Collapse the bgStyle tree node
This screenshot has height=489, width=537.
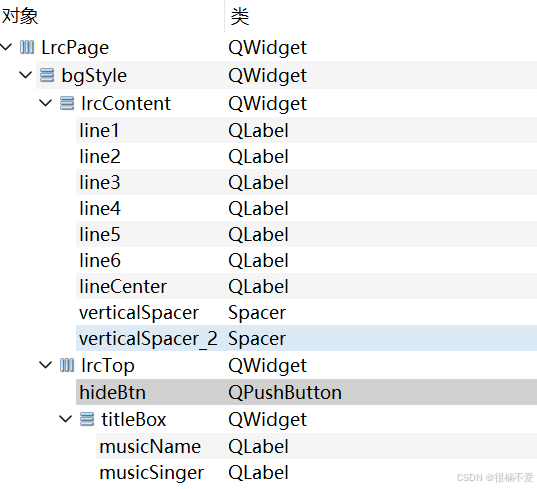click(26, 74)
